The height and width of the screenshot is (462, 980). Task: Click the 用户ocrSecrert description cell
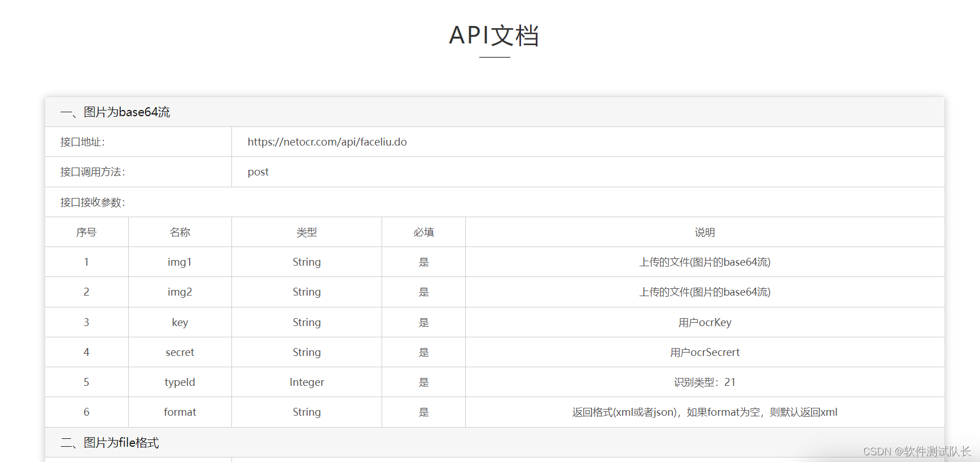pyautogui.click(x=705, y=352)
